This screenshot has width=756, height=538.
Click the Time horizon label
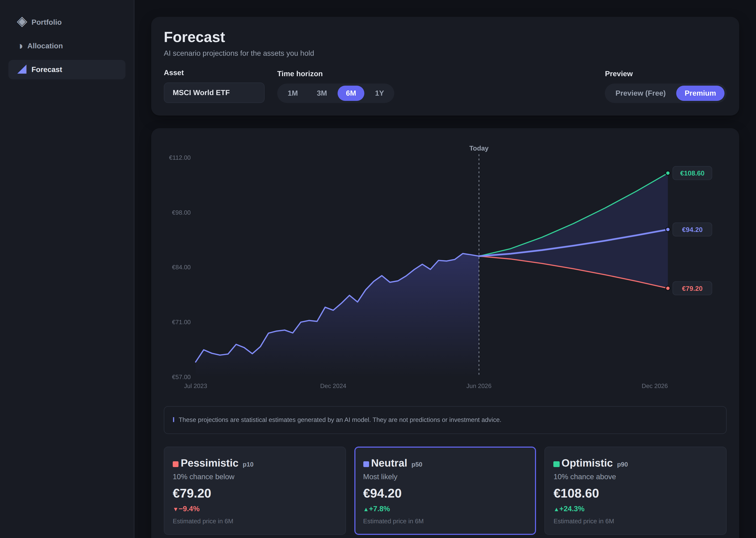[300, 74]
